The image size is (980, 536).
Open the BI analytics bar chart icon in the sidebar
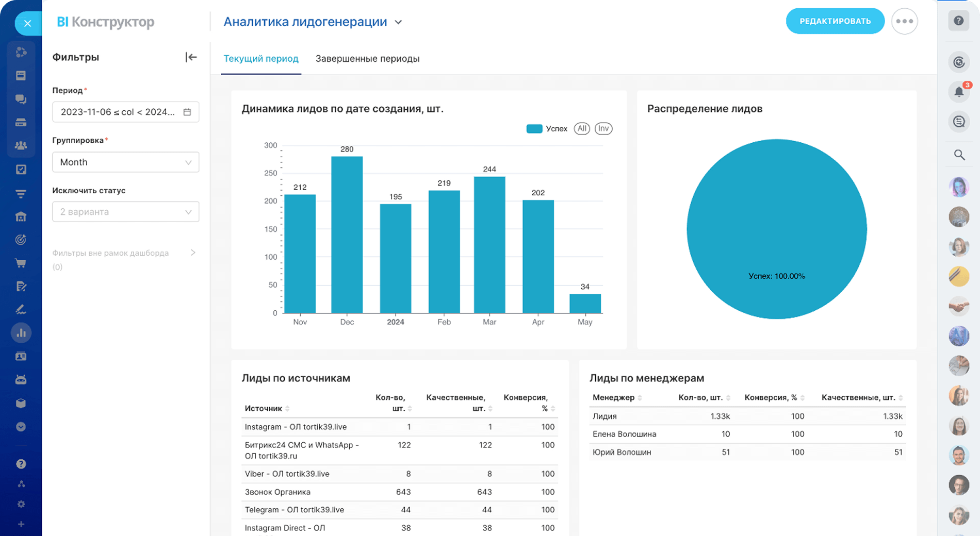click(x=21, y=333)
